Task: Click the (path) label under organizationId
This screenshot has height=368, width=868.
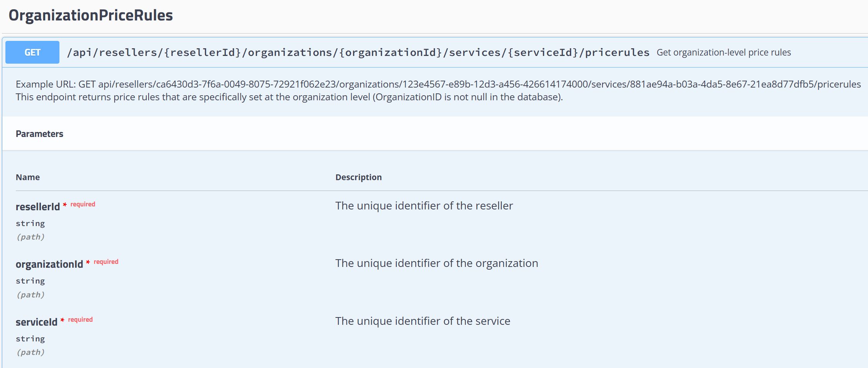Action: coord(30,294)
